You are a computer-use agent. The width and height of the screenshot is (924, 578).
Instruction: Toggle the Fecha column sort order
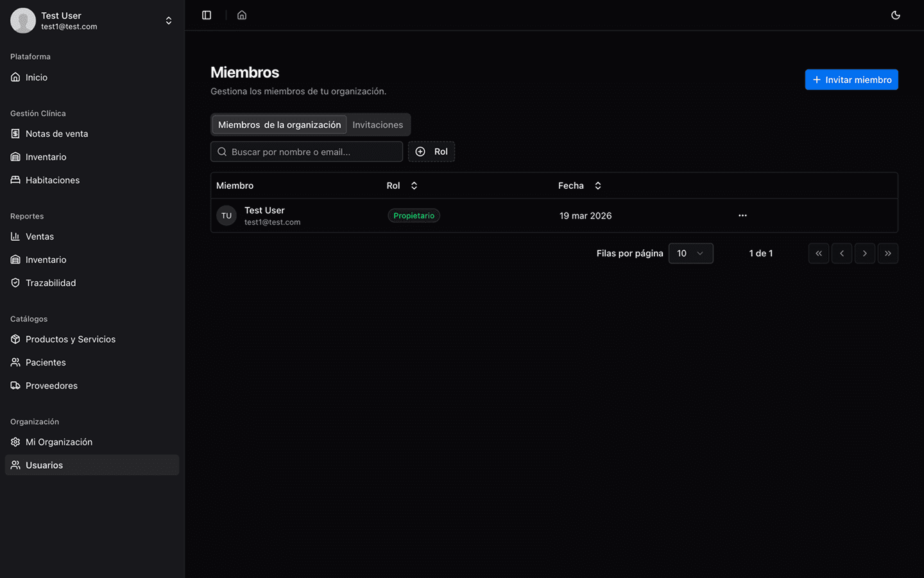pyautogui.click(x=597, y=186)
